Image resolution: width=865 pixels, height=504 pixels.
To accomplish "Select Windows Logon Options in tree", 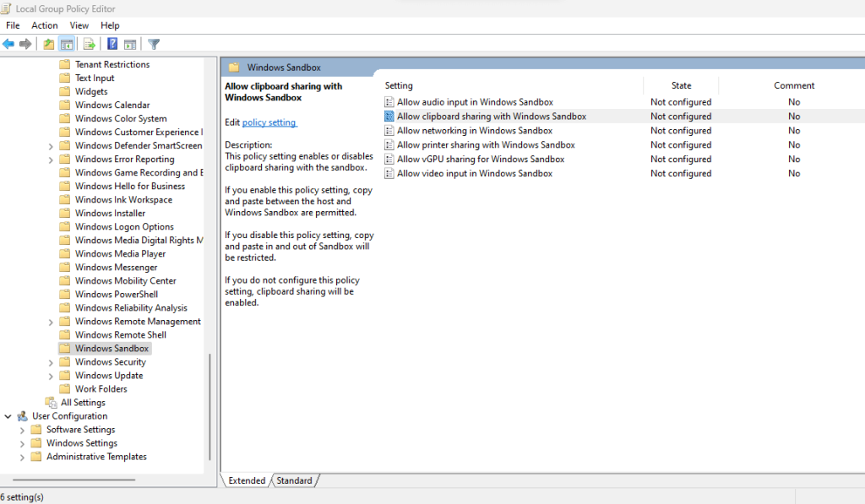I will (x=124, y=226).
